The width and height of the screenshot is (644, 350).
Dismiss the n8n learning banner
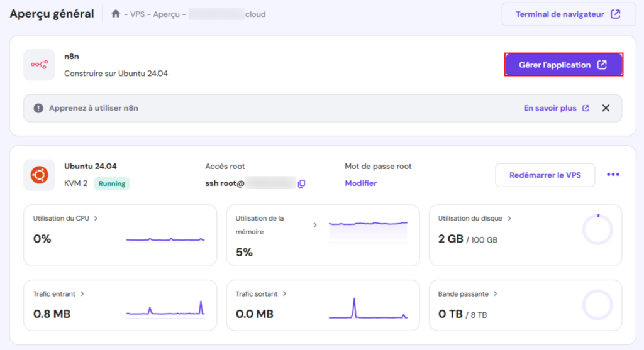coord(606,108)
